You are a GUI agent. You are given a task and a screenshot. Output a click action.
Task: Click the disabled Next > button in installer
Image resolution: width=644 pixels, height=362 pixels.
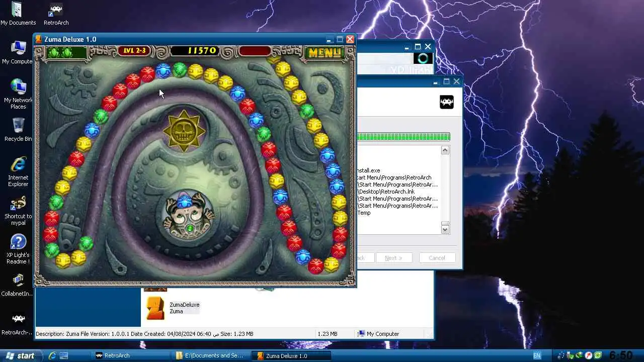tap(393, 258)
